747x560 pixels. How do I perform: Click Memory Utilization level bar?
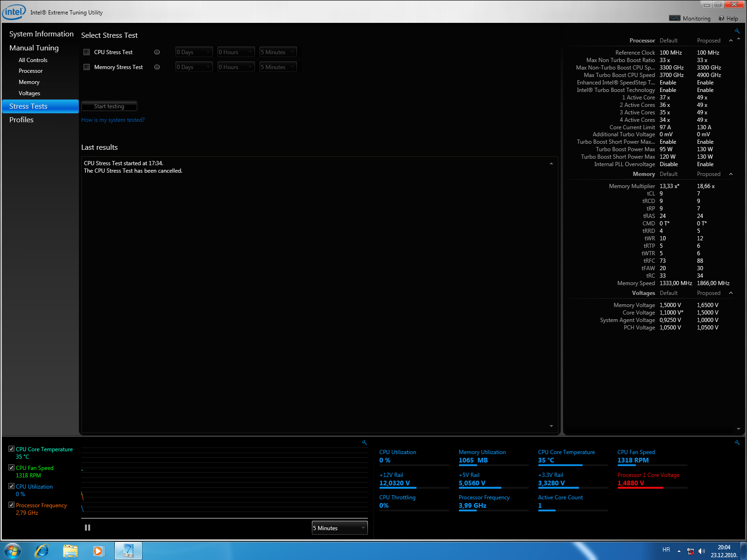493,465
